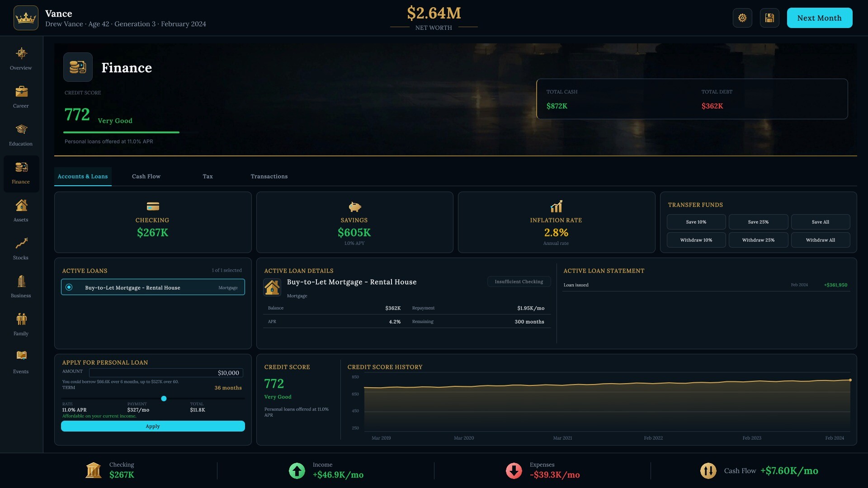Click the Loan issued statement row

tap(706, 285)
